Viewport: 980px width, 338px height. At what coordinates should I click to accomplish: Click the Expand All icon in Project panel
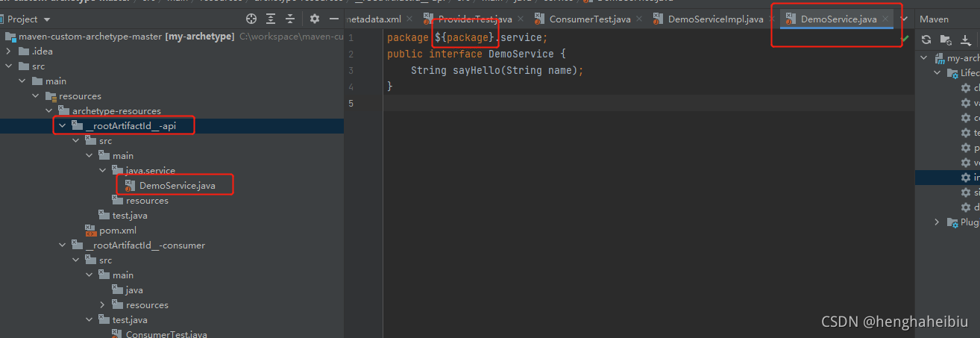pyautogui.click(x=270, y=19)
